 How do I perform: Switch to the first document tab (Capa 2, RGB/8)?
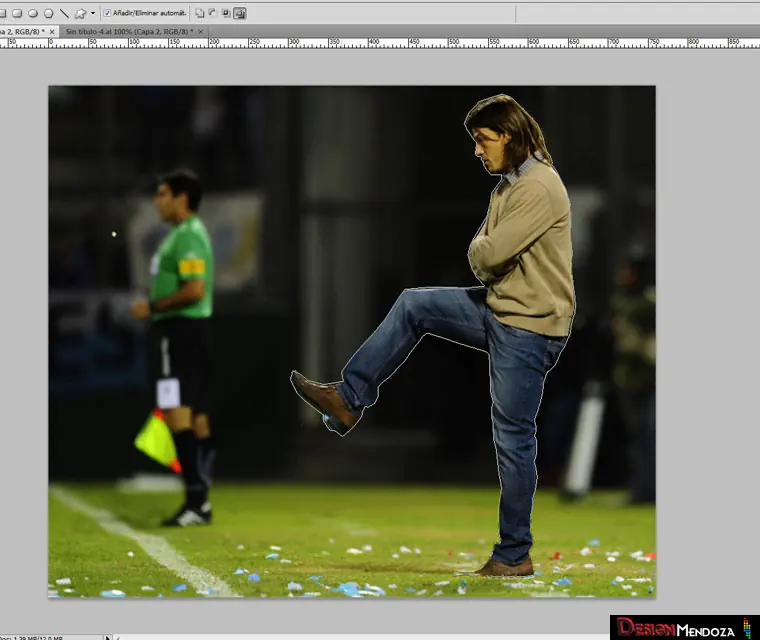point(22,32)
